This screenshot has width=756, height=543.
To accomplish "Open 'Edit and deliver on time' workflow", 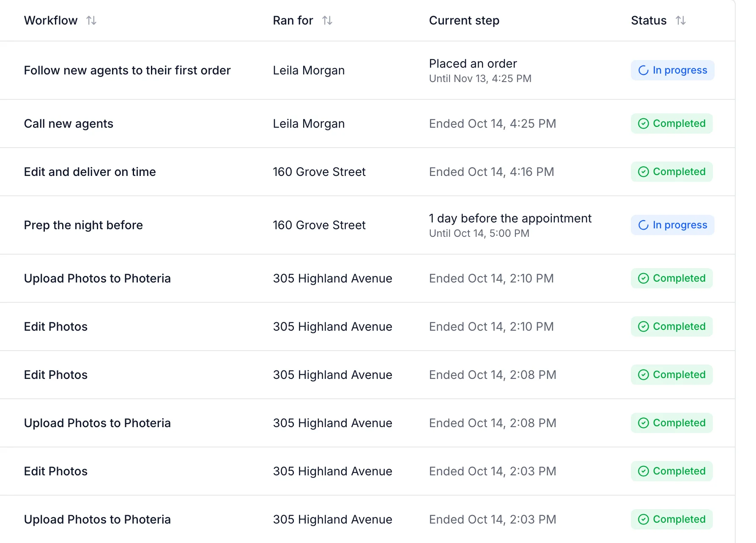I will pyautogui.click(x=90, y=172).
